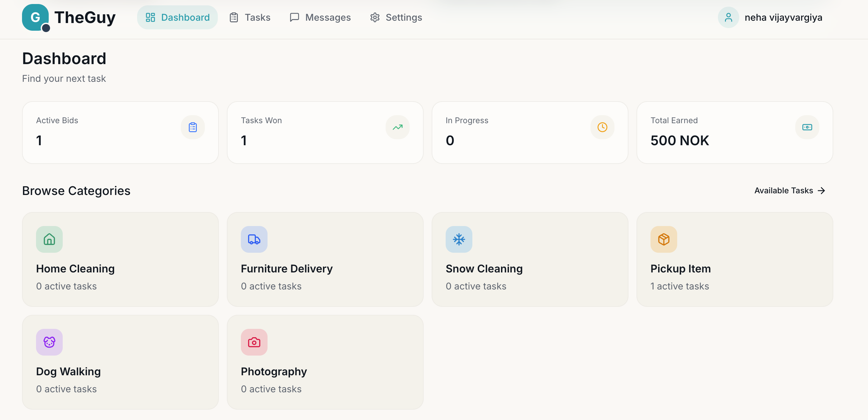Viewport: 868px width, 420px height.
Task: Select the Furniture Delivery truck icon
Action: 254,239
